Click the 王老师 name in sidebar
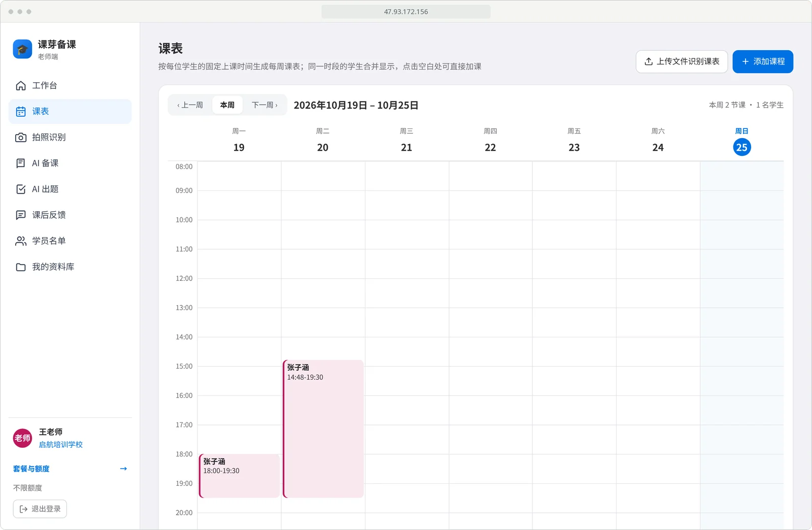 51,432
